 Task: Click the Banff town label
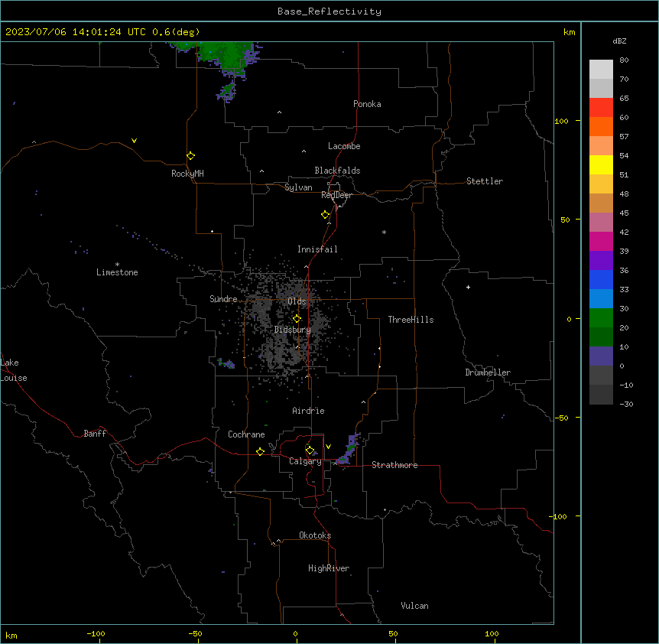pyautogui.click(x=95, y=434)
